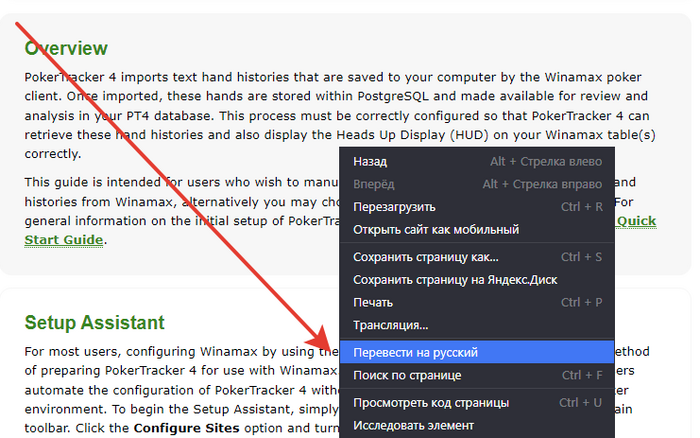Select 'Исследовать элемент'
Screen dimensions: 700x438
(477, 425)
